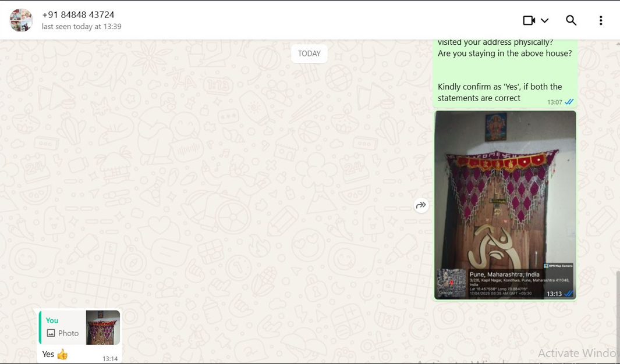The image size is (620, 364).
Task: Click the TODAY date badge
Action: pyautogui.click(x=309, y=53)
